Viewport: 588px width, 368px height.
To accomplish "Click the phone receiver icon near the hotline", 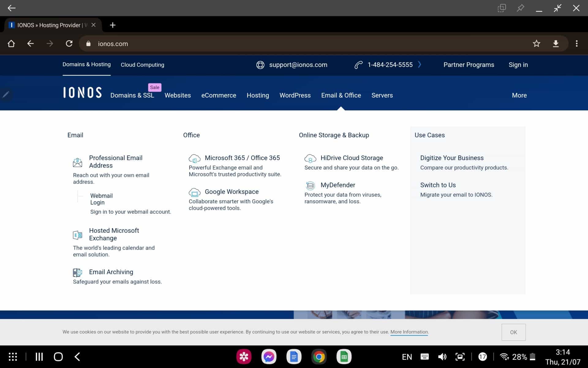I will point(359,65).
